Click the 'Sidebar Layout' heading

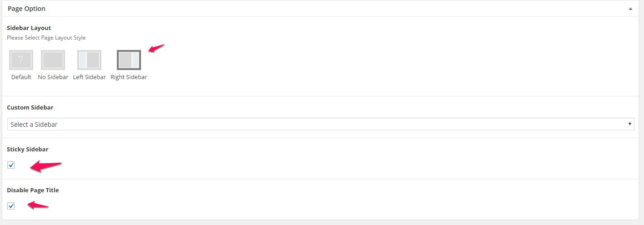29,28
